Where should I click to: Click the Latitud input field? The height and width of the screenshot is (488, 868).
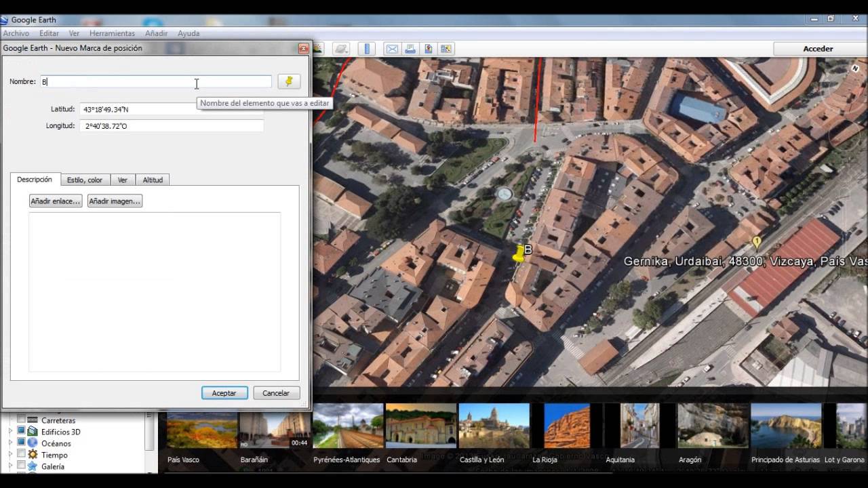coord(172,109)
